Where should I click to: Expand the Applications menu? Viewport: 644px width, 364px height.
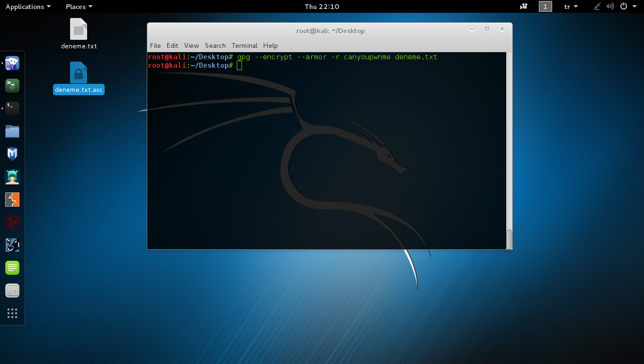[x=28, y=7]
